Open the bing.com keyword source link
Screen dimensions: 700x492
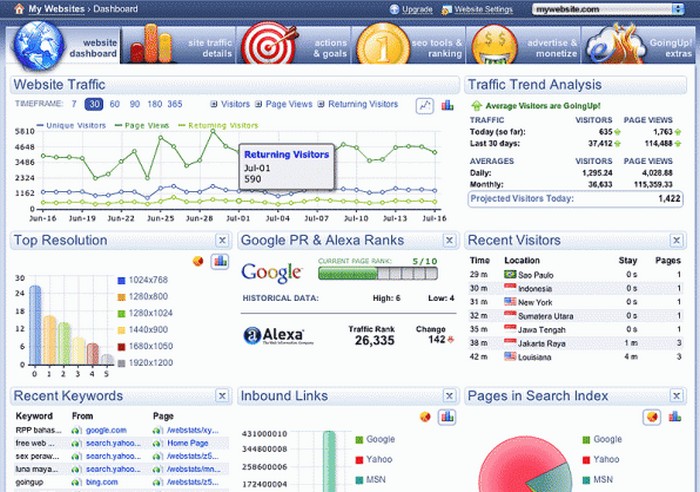coord(102,482)
